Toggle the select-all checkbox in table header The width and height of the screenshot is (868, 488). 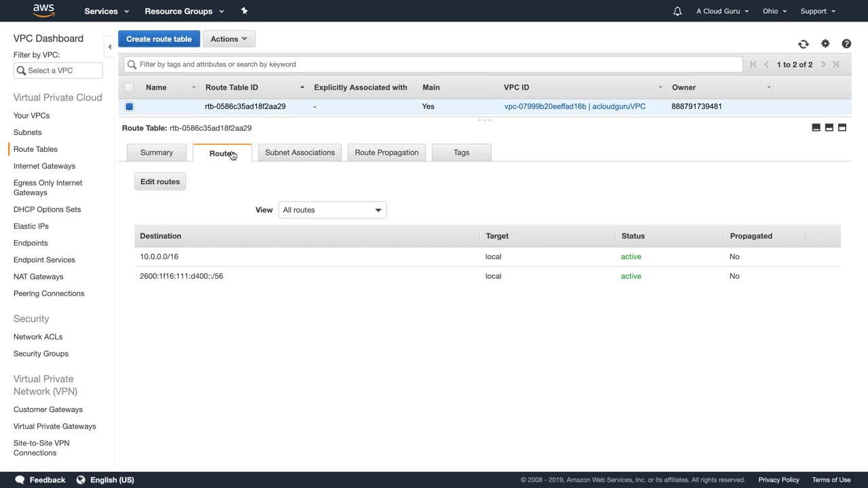[x=129, y=87]
